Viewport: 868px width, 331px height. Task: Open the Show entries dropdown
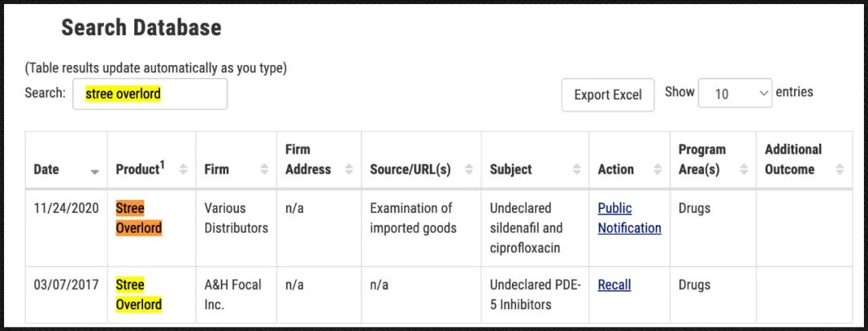click(735, 93)
